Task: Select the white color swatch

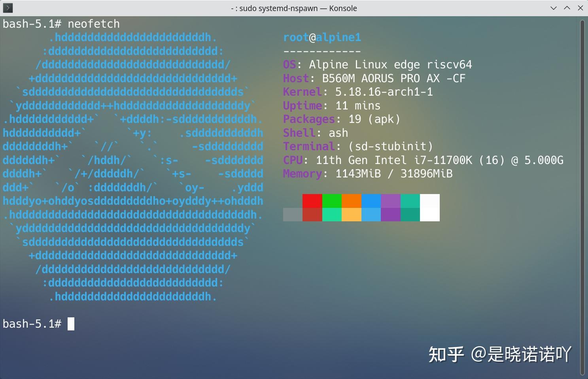Action: [x=430, y=201]
